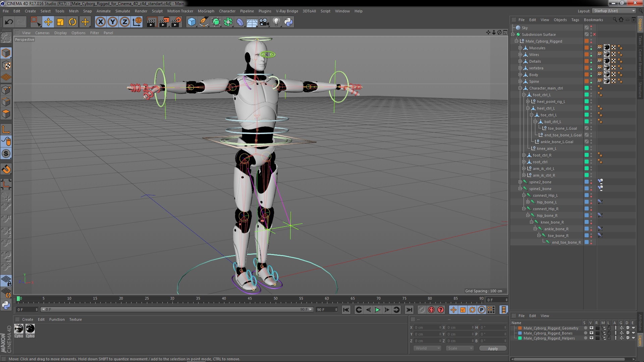Image resolution: width=644 pixels, height=362 pixels.
Task: Click the floor environment icon
Action: point(252,22)
